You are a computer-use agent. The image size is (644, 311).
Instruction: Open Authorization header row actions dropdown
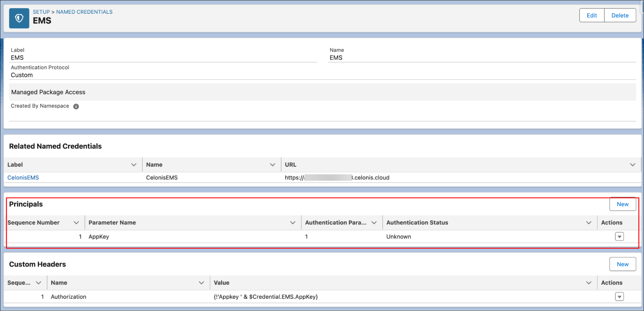619,297
